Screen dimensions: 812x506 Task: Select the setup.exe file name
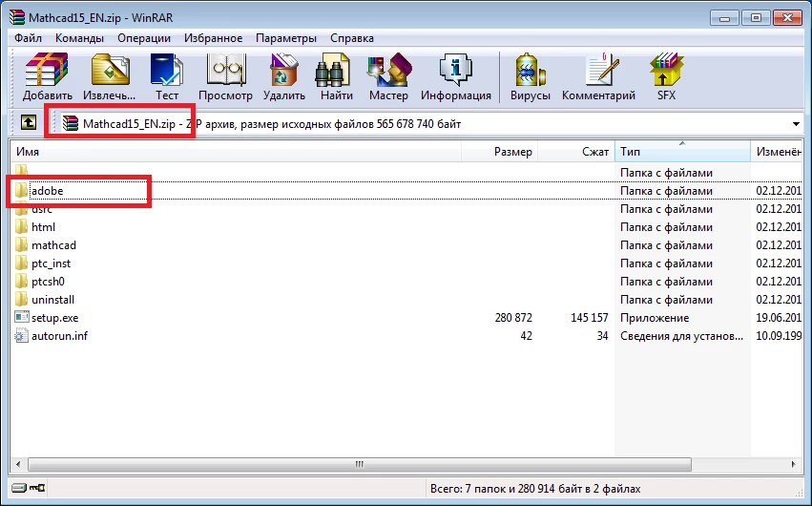(x=55, y=318)
